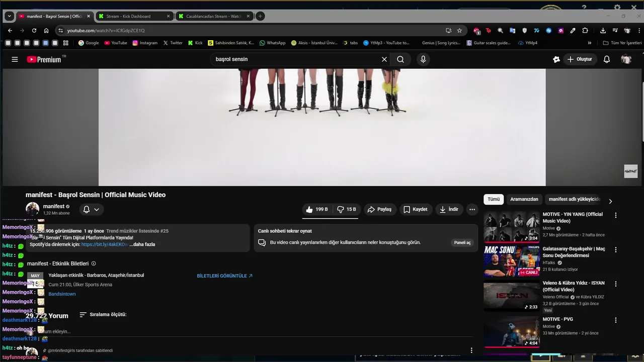Open Twitter bookmark
This screenshot has width=644, height=362.
(173, 43)
